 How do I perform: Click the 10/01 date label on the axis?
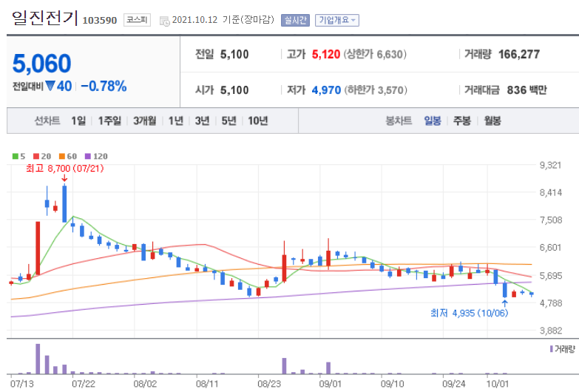(x=498, y=384)
